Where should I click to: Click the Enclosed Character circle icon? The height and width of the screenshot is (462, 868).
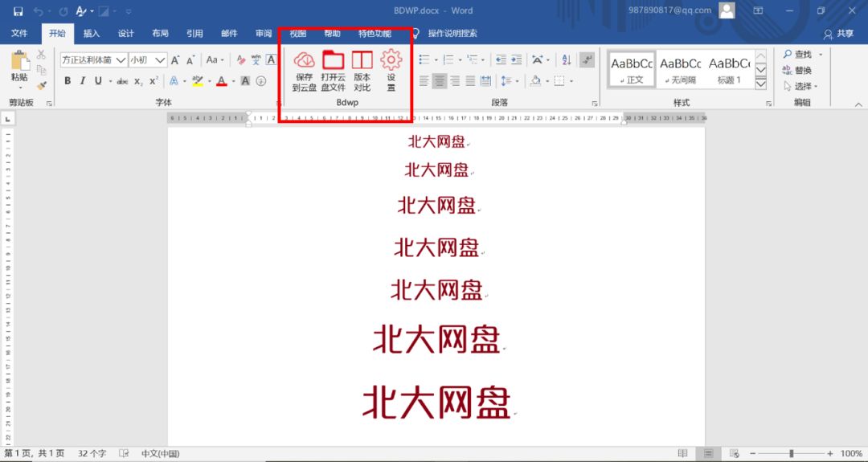pos(260,81)
